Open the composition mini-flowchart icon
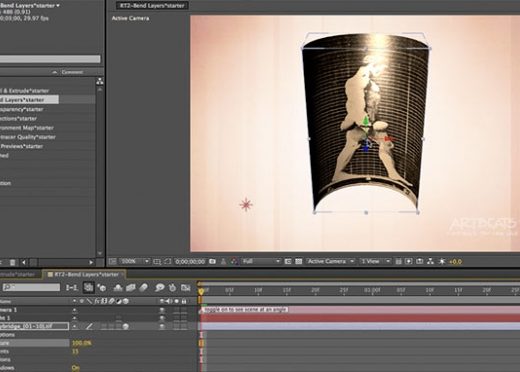Screen dimensions: 520x372 (x=71, y=287)
